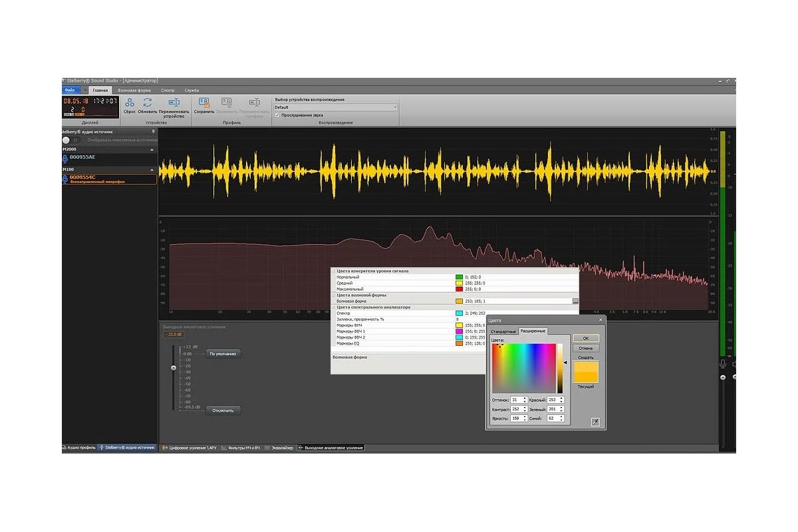Open the quick access toolbar arrow beside Файл
Image resolution: width=798 pixels, height=532 pixels.
(85, 90)
